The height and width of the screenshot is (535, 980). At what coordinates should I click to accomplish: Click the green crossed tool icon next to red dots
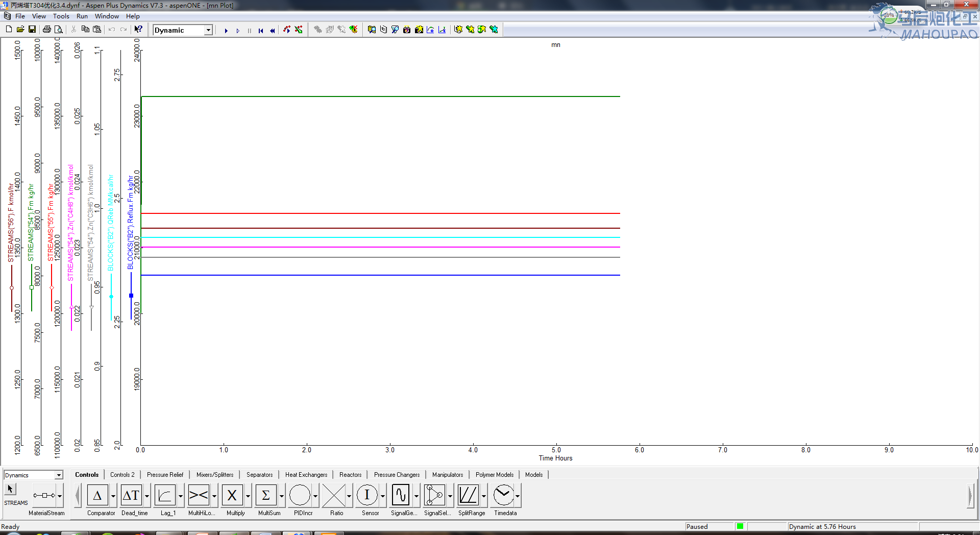point(299,30)
